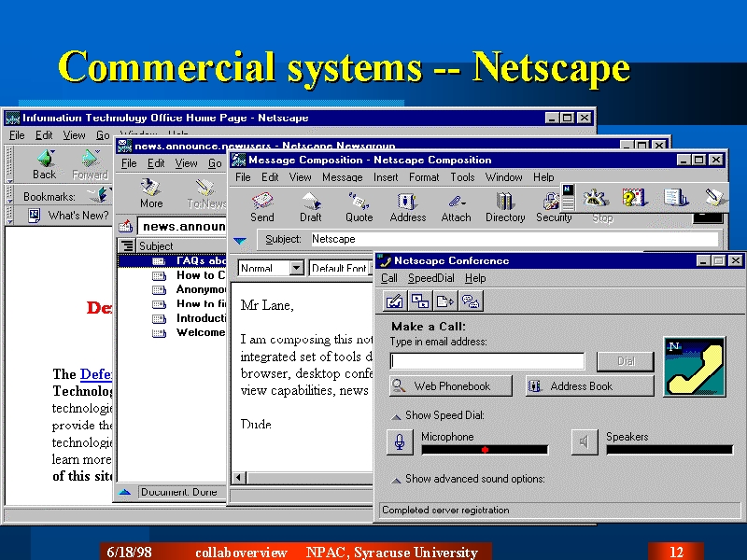Open Tools menu in Composition window

(x=462, y=177)
